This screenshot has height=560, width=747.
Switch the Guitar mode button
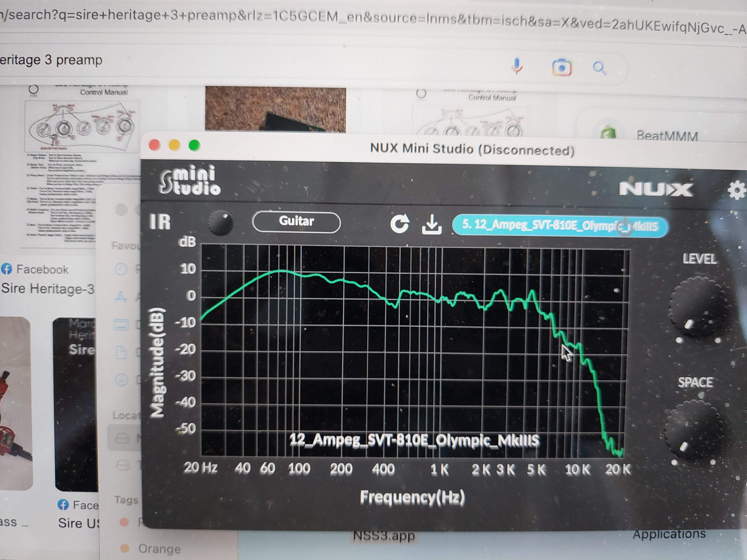pos(296,222)
